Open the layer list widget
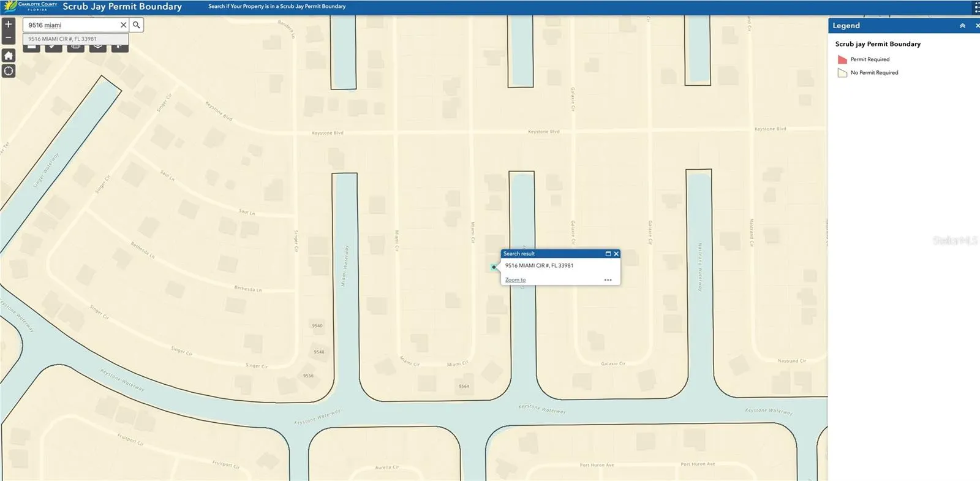 (x=97, y=47)
